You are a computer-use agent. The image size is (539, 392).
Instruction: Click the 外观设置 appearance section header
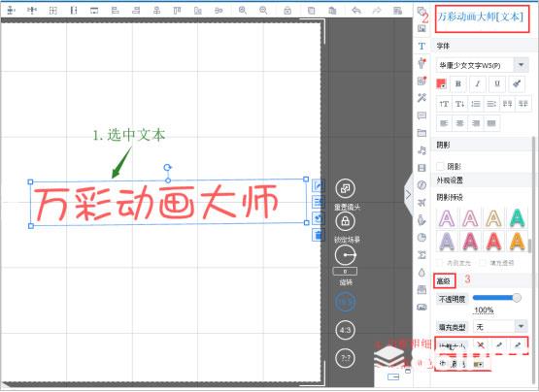pyautogui.click(x=450, y=180)
